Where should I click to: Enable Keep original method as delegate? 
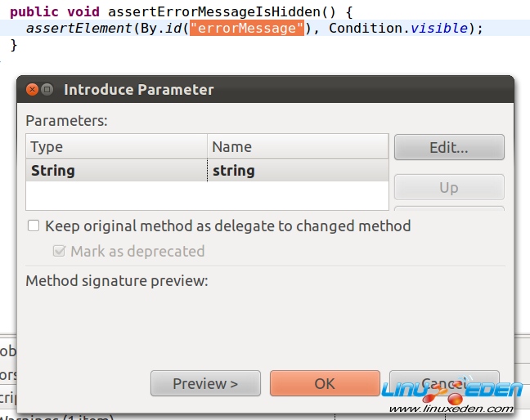pyautogui.click(x=34, y=226)
